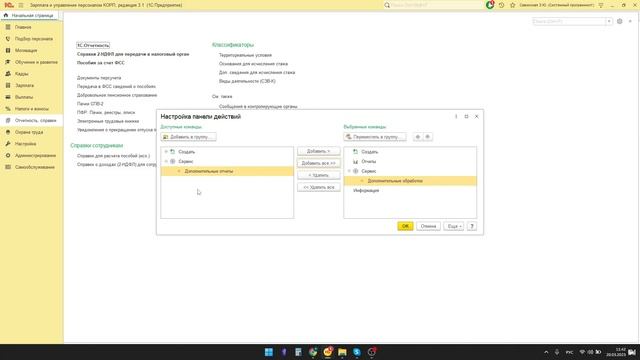
Task: Open the Охрана труда section icon
Action: pos(8,132)
